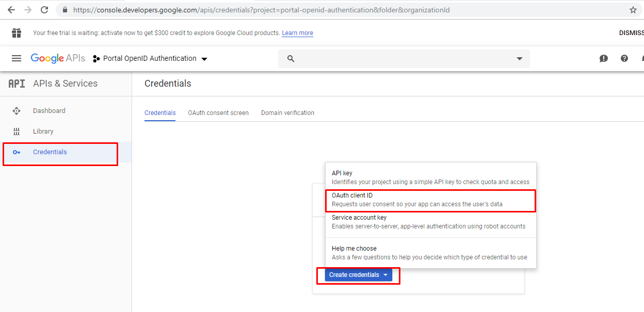644x312 pixels.
Task: Click the Credentials key icon
Action: click(17, 152)
